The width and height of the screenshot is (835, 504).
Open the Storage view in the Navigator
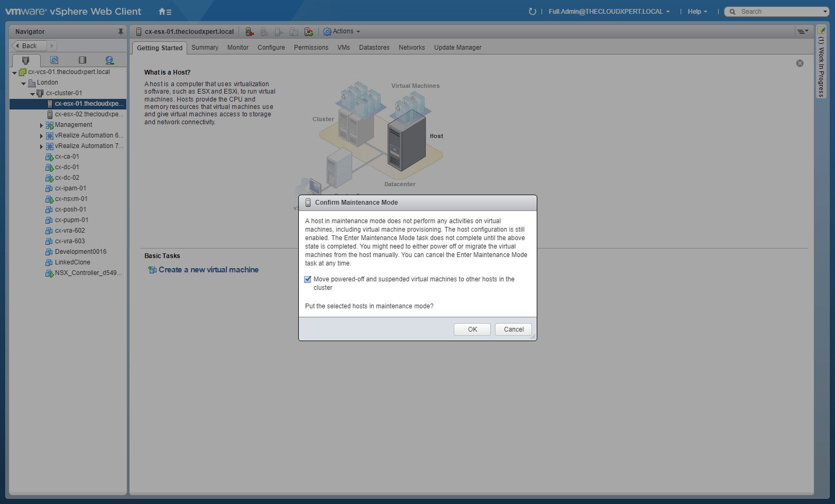[x=82, y=60]
